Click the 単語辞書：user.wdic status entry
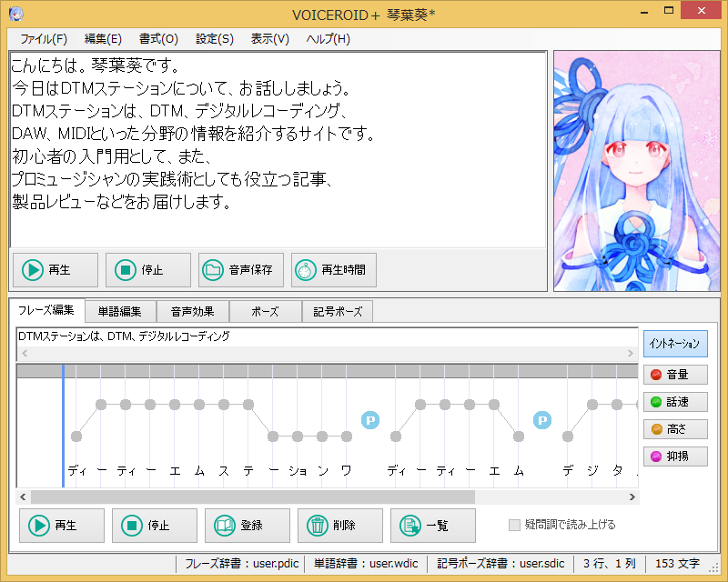 [366, 564]
